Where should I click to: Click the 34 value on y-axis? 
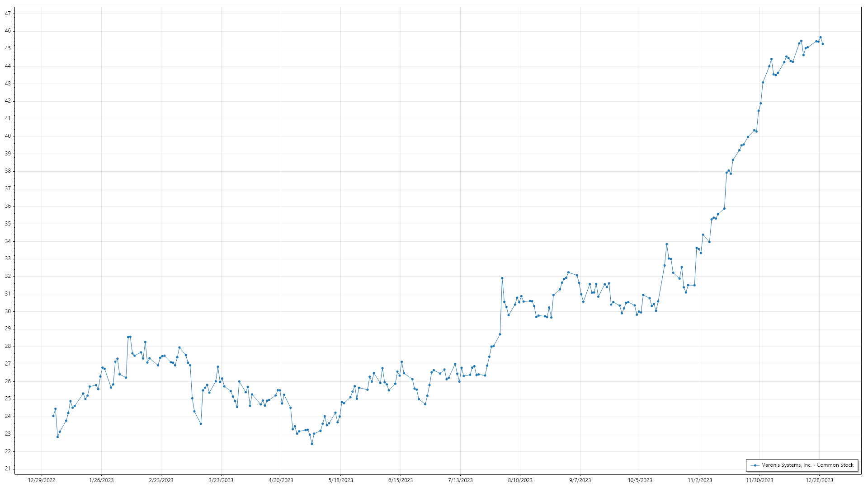point(8,241)
